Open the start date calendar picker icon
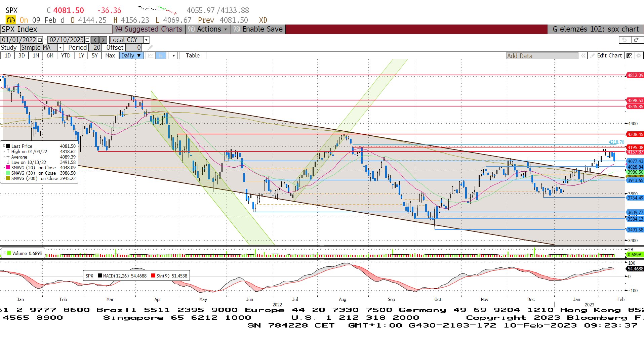The height and width of the screenshot is (344, 644). 40,40
